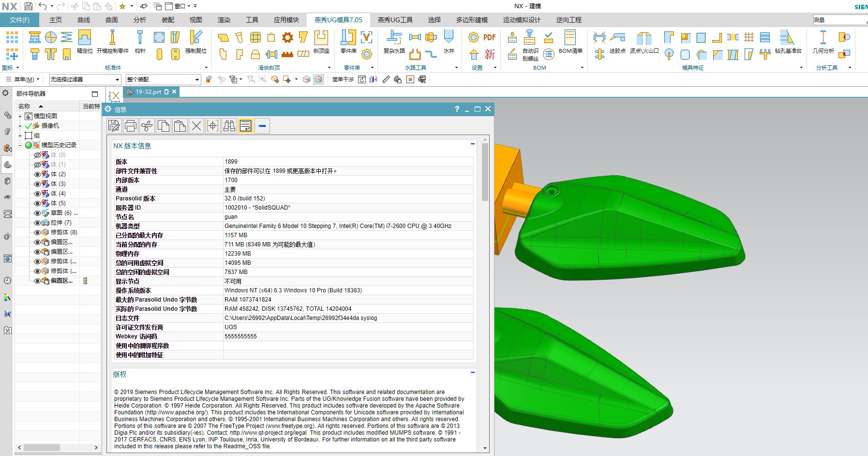Click the 强制复位 icon
The width and height of the screenshot is (868, 456).
[x=195, y=38]
